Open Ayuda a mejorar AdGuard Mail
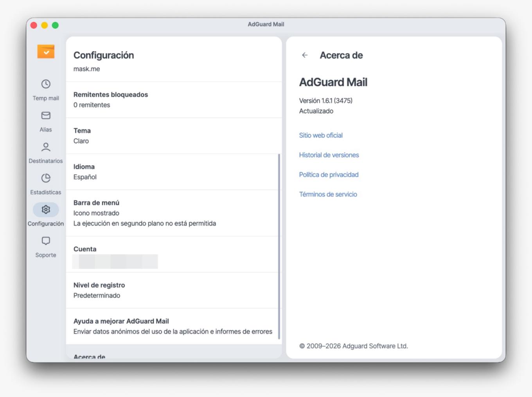The width and height of the screenshot is (532, 397). [x=174, y=326]
